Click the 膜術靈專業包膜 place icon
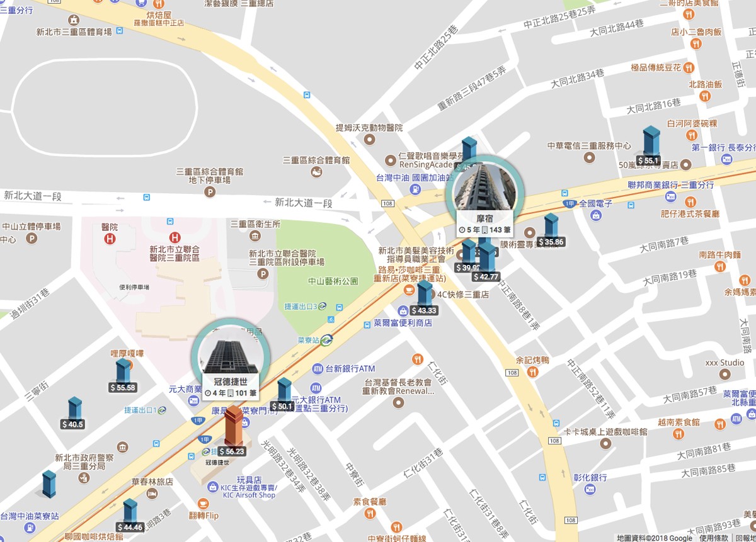 pos(530,232)
